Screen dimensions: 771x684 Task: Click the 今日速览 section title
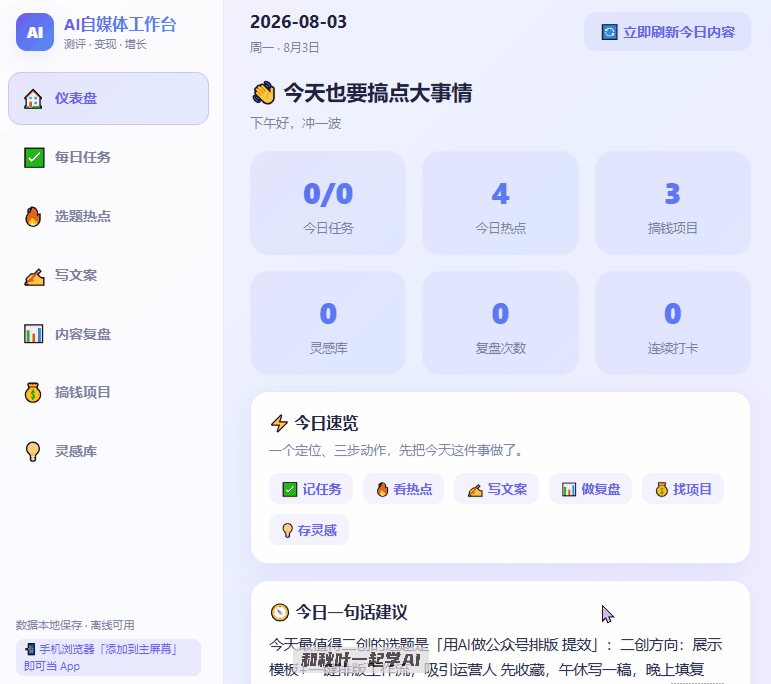click(326, 423)
